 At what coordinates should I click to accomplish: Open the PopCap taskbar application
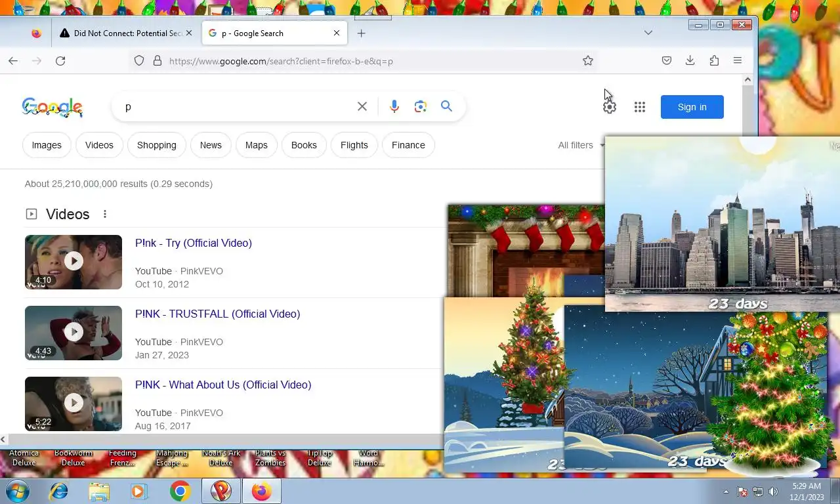(x=221, y=491)
